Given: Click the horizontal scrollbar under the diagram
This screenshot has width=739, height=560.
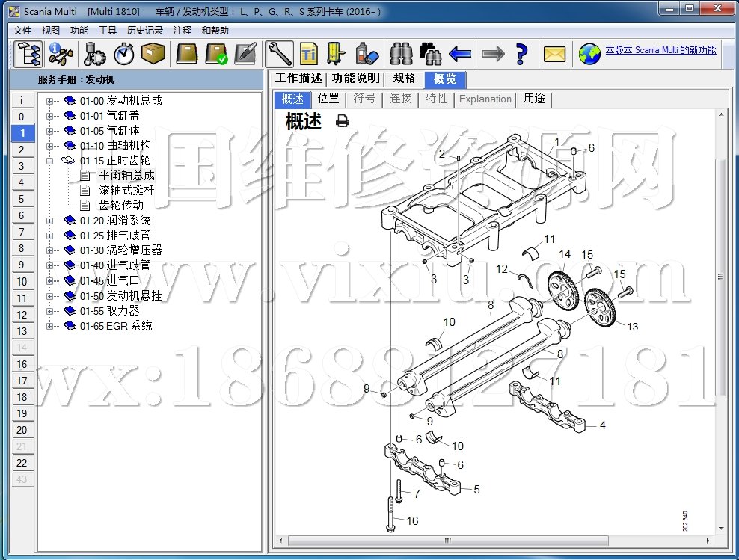Looking at the screenshot, I should pos(494,541).
